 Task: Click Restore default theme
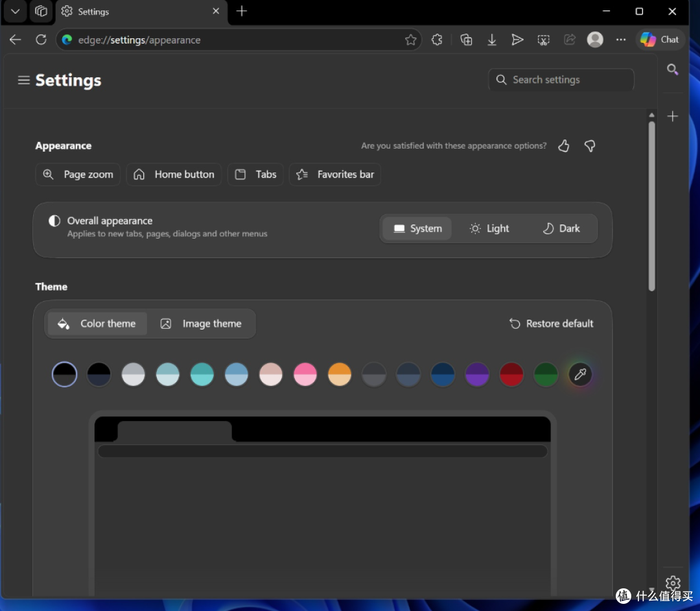(x=552, y=324)
